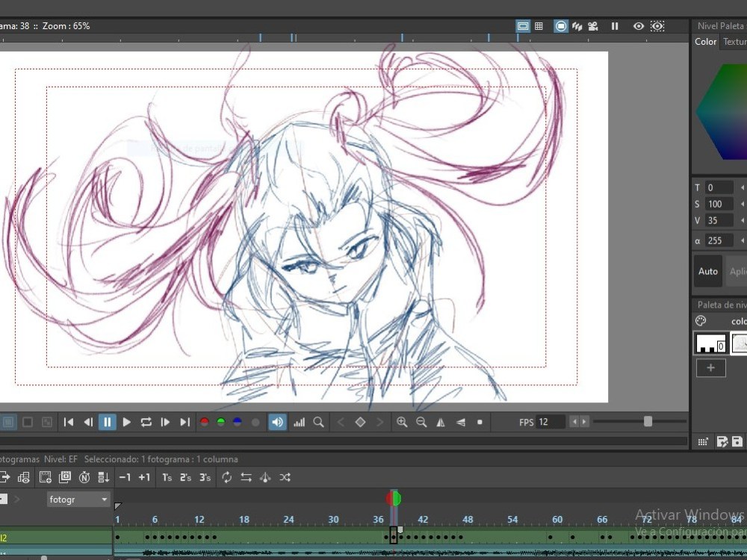Go to first frame
Viewport: 747px width, 560px height.
click(x=69, y=422)
